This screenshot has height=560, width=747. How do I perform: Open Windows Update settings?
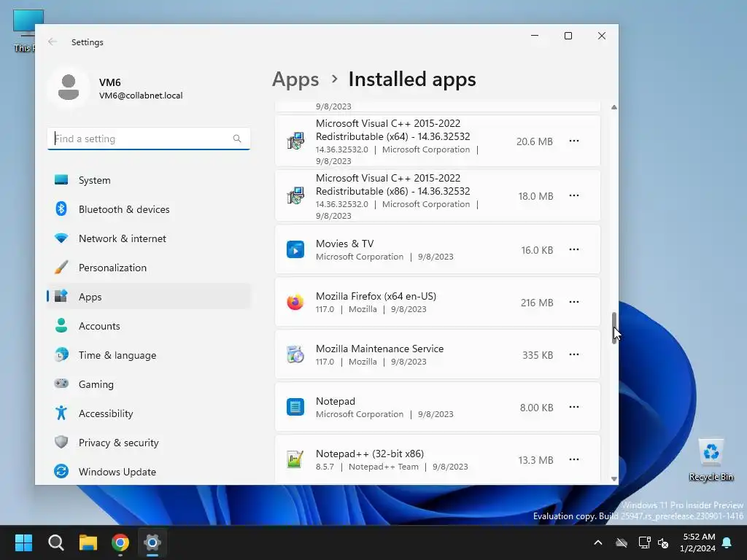tap(148, 472)
